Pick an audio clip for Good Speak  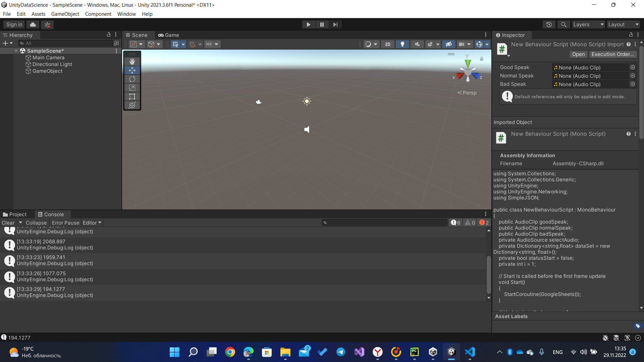633,67
